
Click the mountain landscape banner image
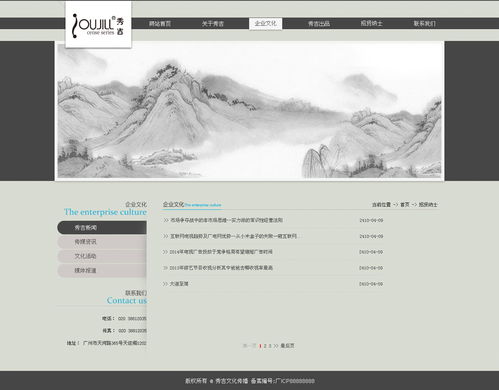point(249,111)
